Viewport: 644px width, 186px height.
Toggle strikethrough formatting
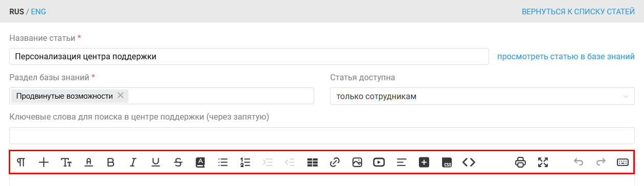[178, 162]
